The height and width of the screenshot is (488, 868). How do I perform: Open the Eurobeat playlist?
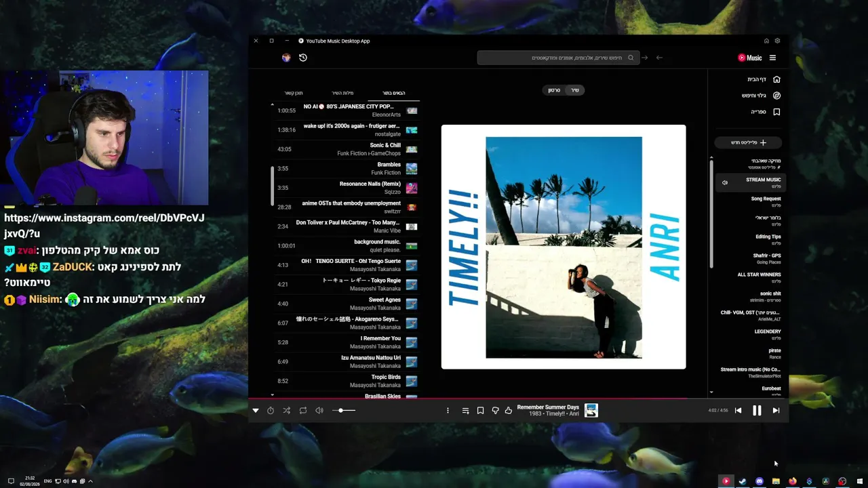click(x=749, y=390)
